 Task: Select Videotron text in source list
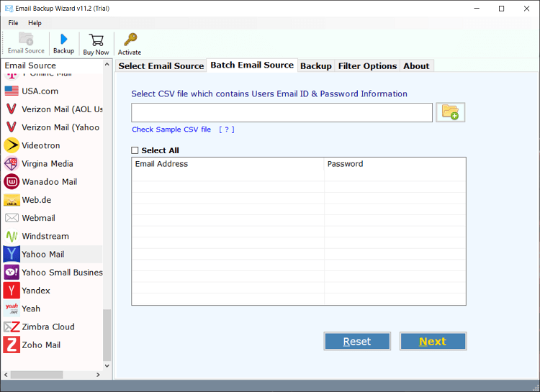pyautogui.click(x=40, y=145)
